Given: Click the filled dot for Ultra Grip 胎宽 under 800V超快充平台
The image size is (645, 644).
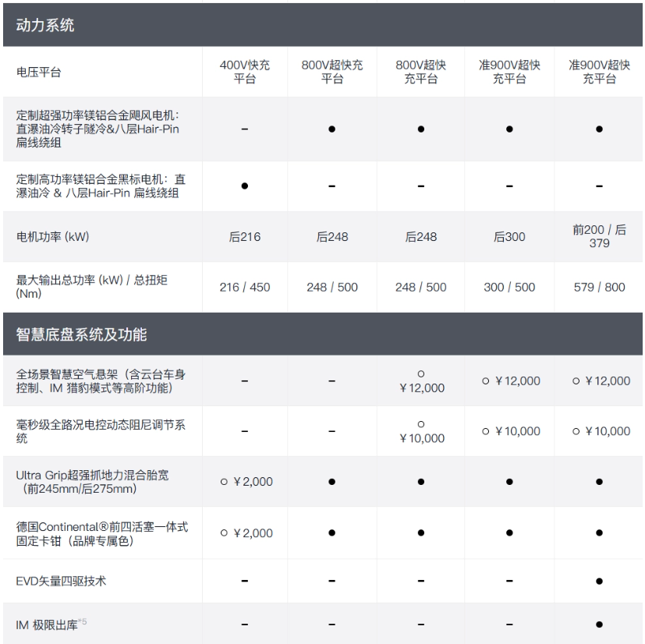Looking at the screenshot, I should click(x=333, y=482).
